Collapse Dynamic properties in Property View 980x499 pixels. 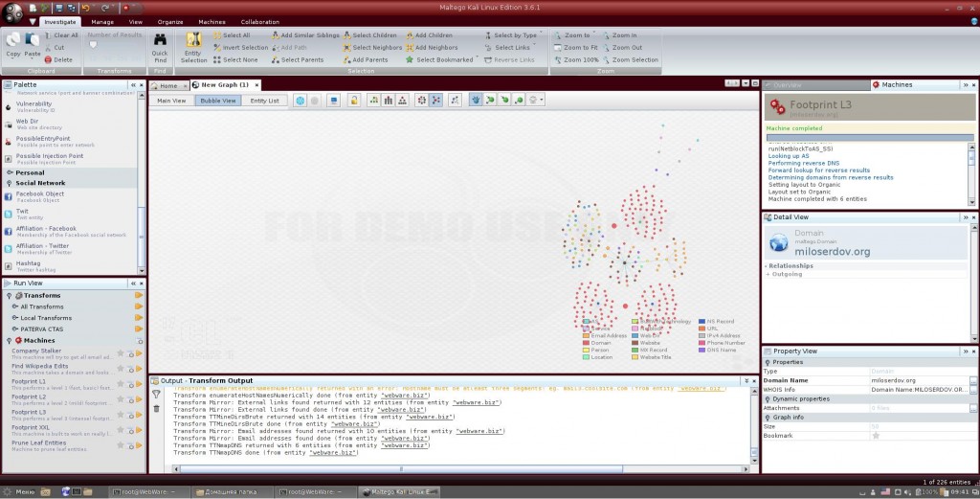(x=768, y=399)
